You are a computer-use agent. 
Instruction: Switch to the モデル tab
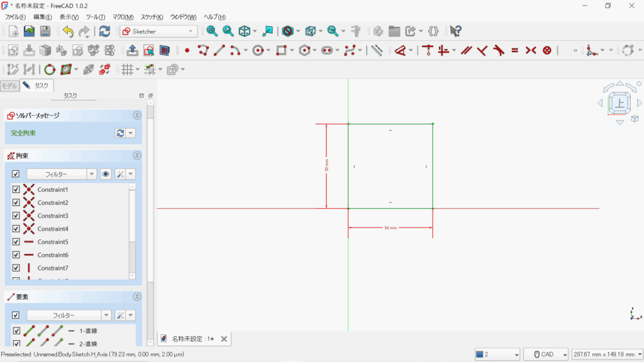(x=9, y=85)
